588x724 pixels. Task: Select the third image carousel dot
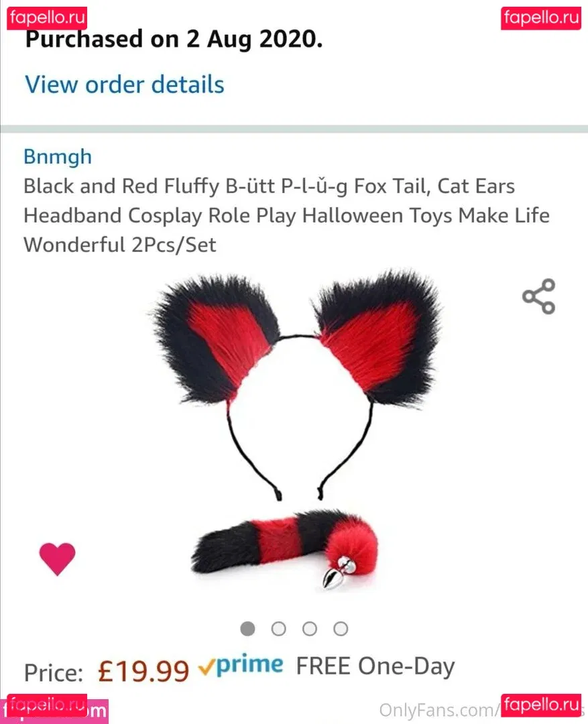click(310, 628)
